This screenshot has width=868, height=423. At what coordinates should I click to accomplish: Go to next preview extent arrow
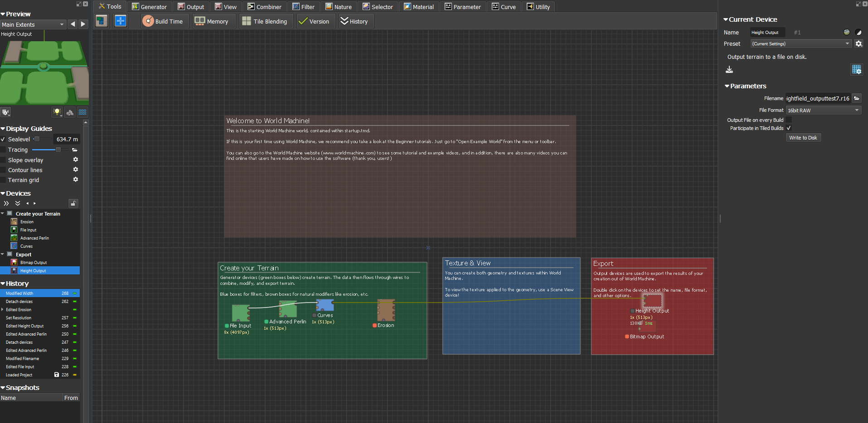click(x=83, y=24)
